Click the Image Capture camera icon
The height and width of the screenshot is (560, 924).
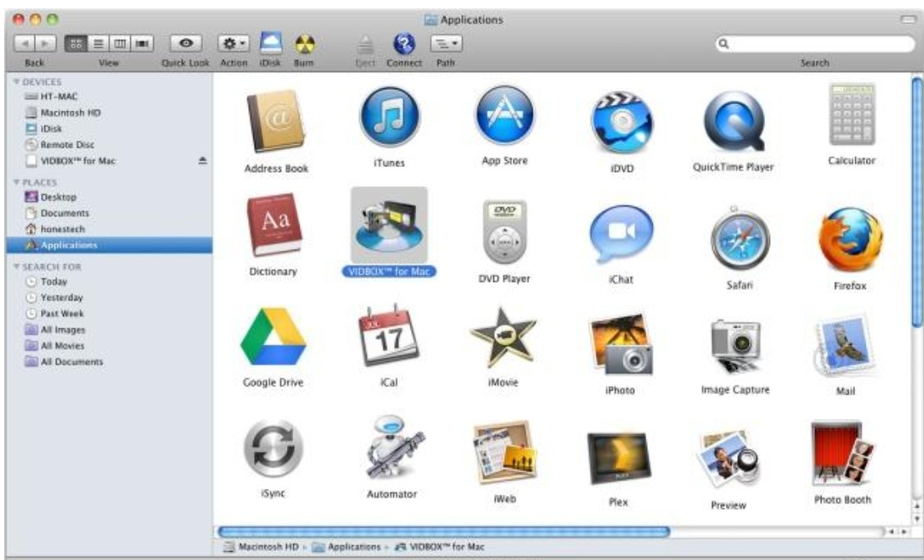click(x=736, y=346)
